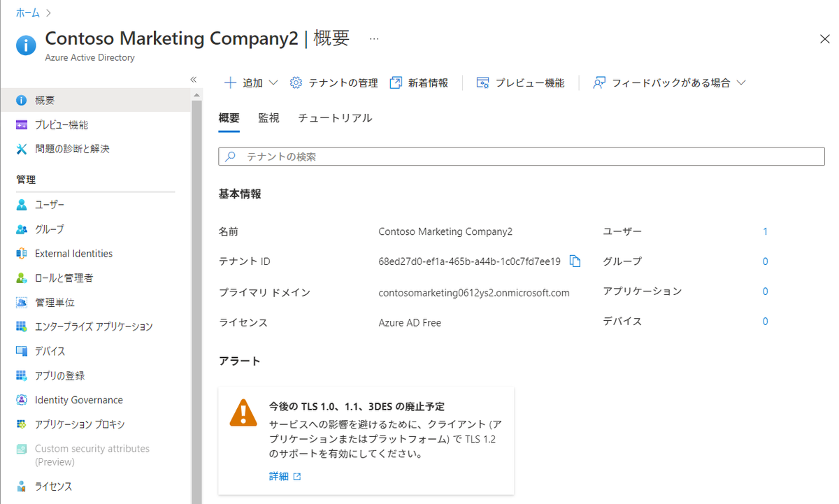This screenshot has height=504, width=839.
Task: Click the アプリケーション count link 0
Action: [x=766, y=291]
